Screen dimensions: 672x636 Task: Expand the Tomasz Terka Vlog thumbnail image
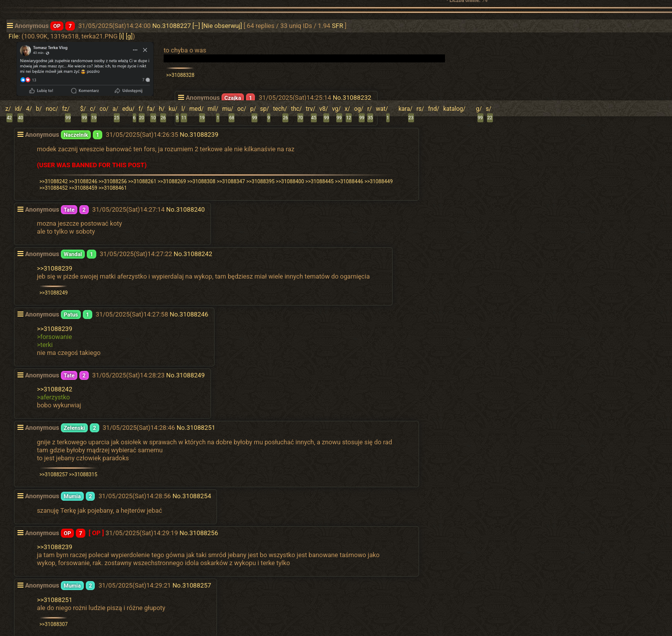coord(85,69)
